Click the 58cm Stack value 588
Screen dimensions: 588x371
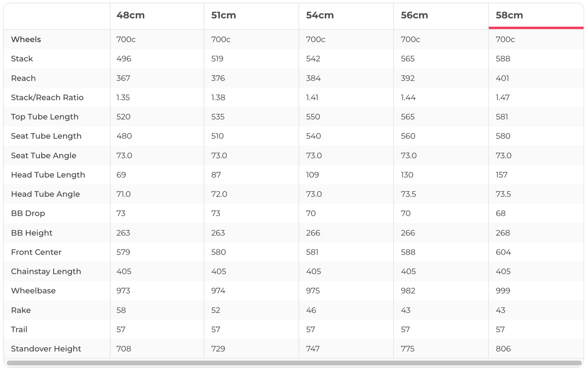click(x=503, y=59)
